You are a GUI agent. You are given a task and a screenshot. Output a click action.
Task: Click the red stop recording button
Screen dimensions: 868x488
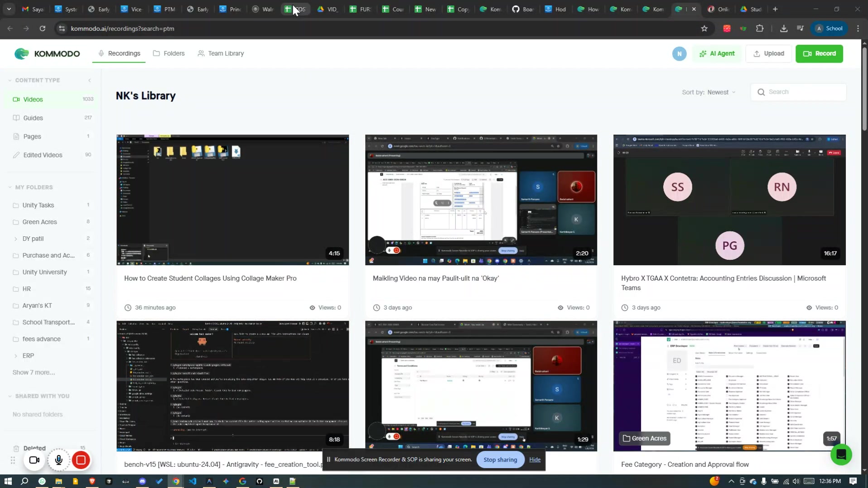81,460
